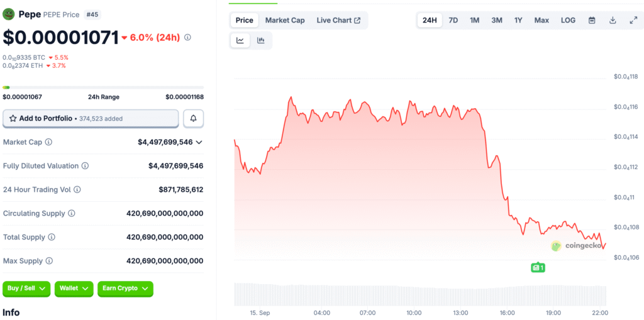Click the download chart data icon
Viewport: 644px width, 320px height.
click(613, 20)
